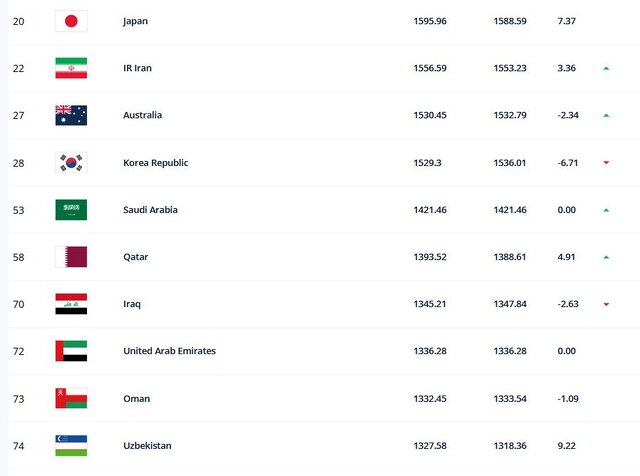
Task: Click the Qatar flag icon
Action: (x=71, y=257)
